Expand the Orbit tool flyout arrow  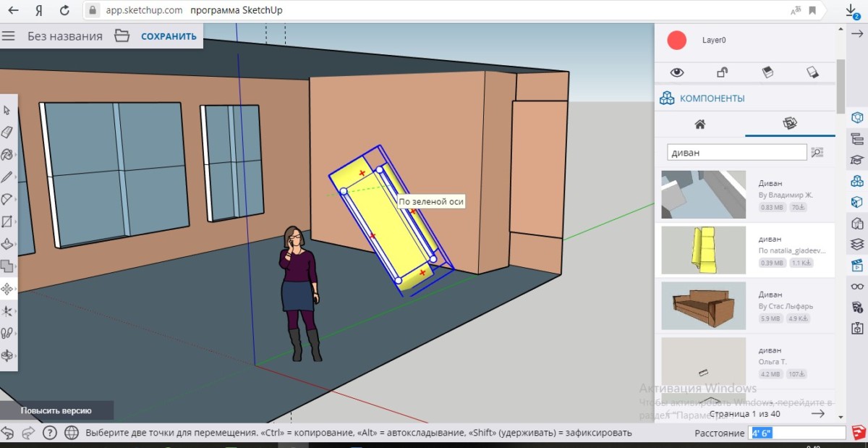(15, 355)
